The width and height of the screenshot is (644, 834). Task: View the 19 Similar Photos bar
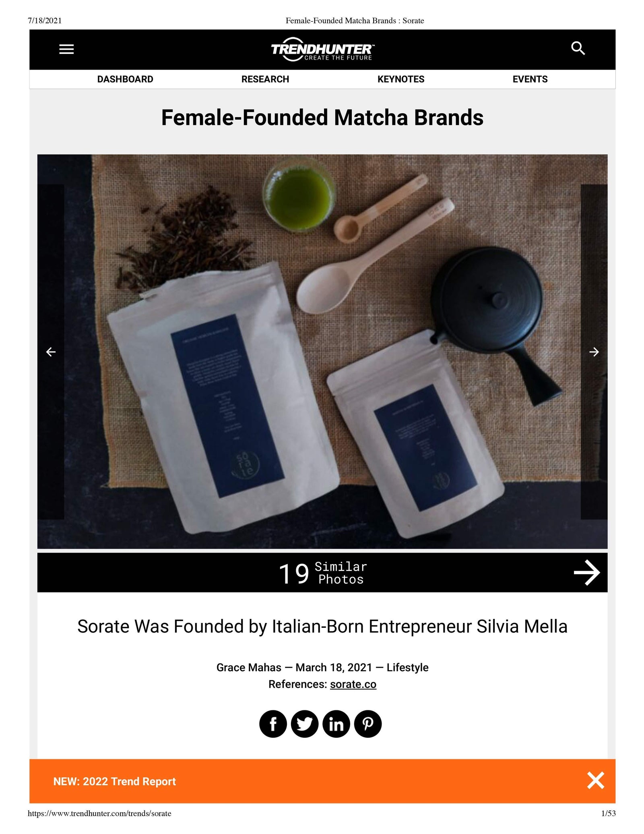(322, 573)
